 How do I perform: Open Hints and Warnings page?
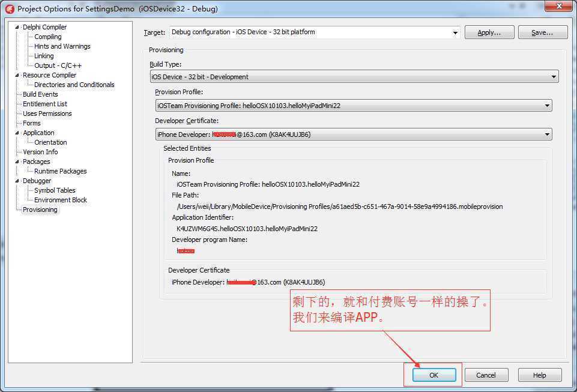coord(62,46)
